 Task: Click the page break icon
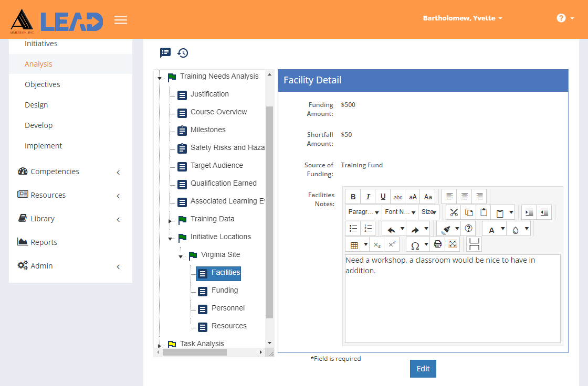[475, 244]
